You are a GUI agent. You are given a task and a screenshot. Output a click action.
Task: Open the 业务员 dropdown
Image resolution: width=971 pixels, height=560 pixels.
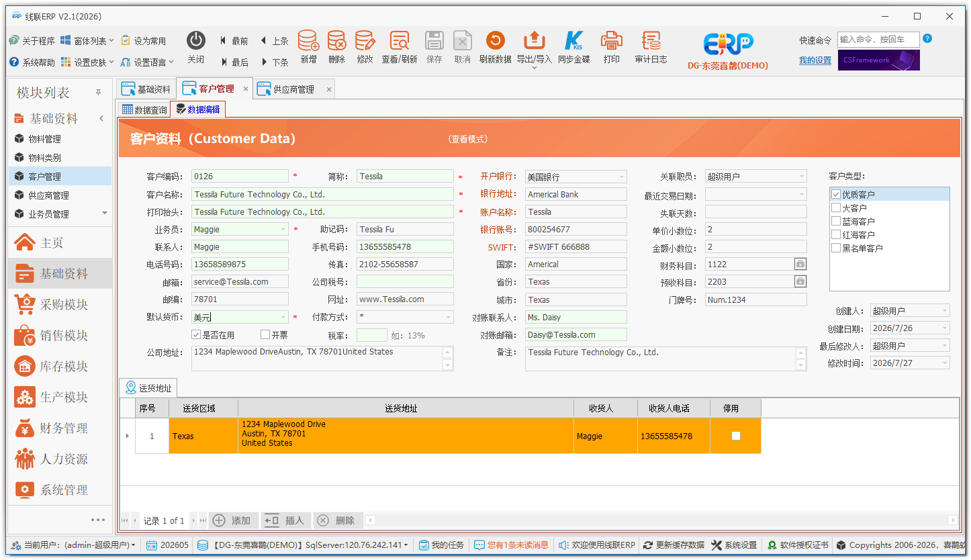[283, 230]
